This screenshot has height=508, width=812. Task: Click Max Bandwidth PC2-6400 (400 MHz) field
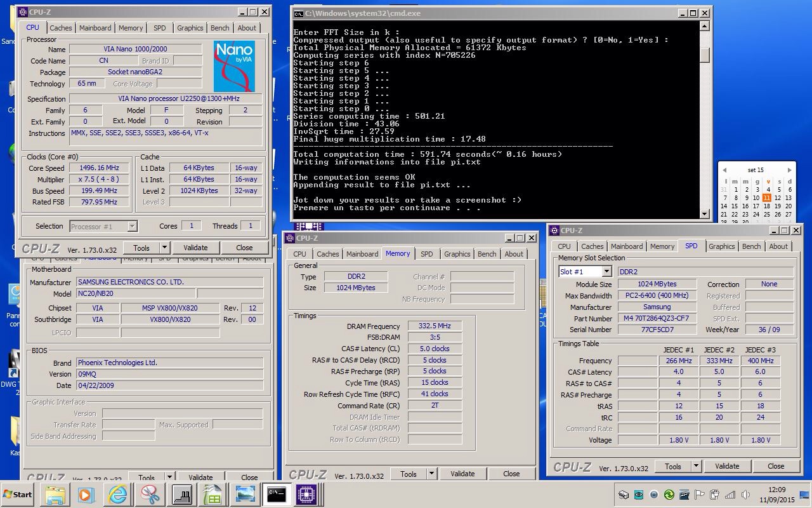657,296
